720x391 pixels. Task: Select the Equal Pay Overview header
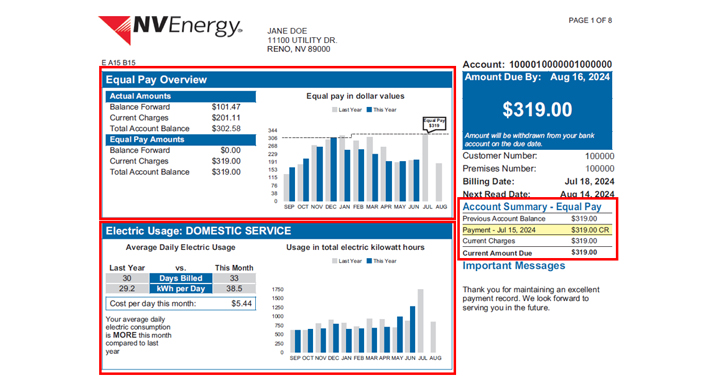pos(277,79)
